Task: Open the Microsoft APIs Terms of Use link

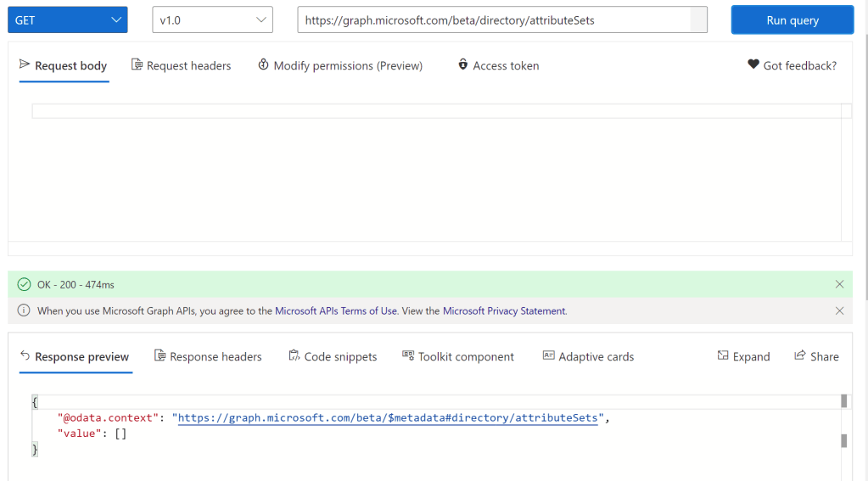Action: pyautogui.click(x=336, y=311)
